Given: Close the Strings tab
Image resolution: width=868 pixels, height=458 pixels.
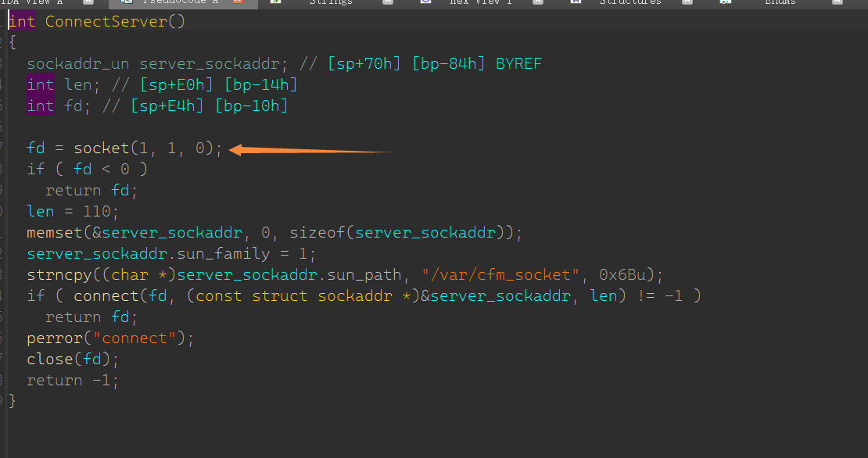Looking at the screenshot, I should coord(388,2).
